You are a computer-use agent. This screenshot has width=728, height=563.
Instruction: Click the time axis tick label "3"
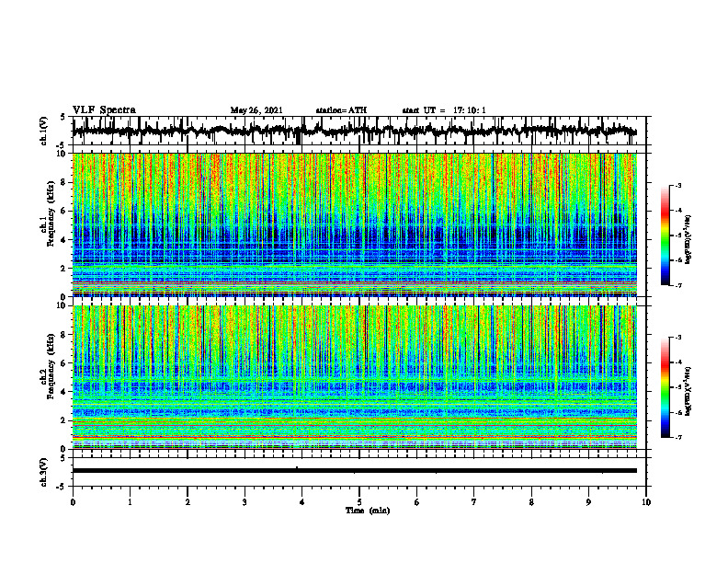[245, 502]
